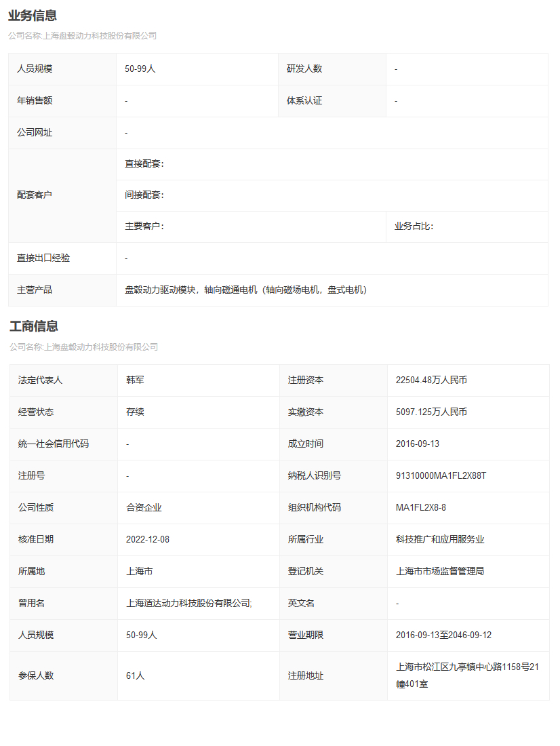Select the 体系认证 label

click(x=304, y=101)
